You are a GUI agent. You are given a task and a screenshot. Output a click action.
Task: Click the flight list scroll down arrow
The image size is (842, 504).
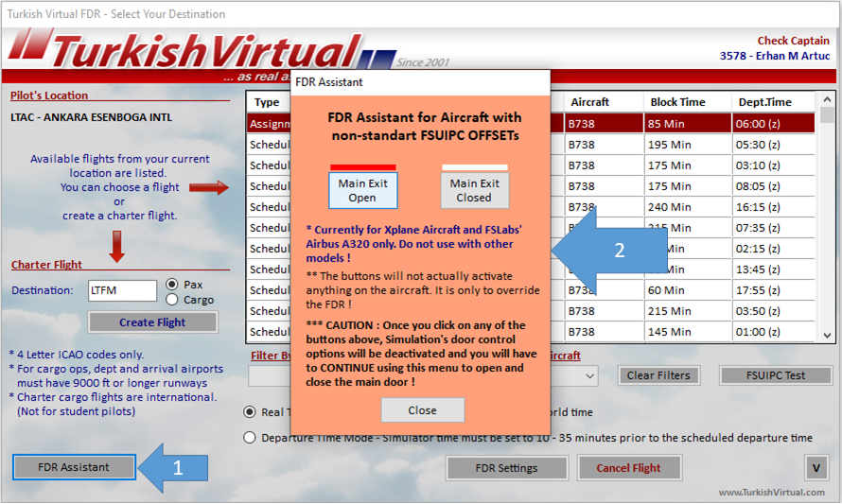coord(827,335)
